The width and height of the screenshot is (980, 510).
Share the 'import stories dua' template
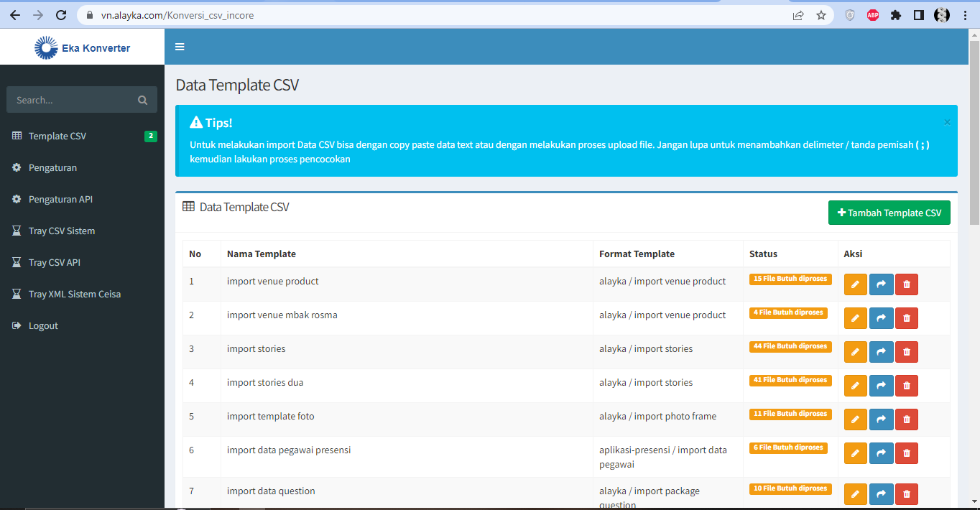point(881,386)
